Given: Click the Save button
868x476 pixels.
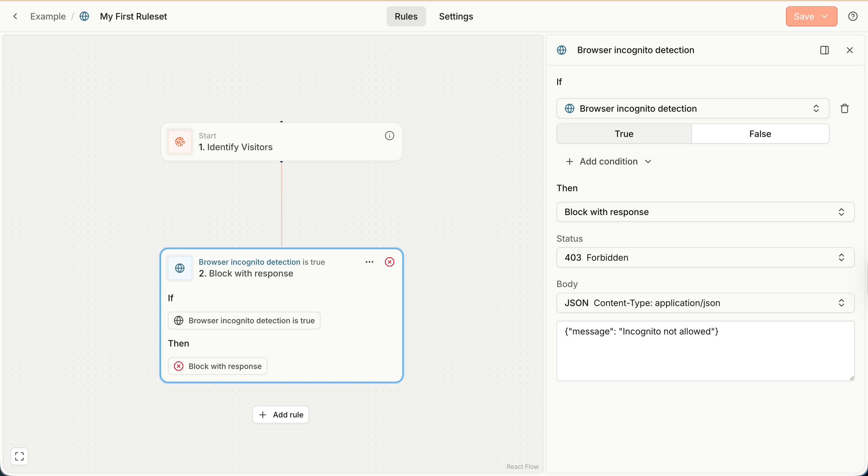Looking at the screenshot, I should [804, 16].
